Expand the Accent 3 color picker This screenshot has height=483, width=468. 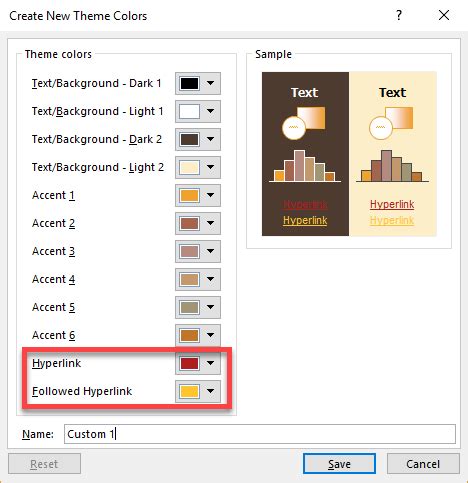point(198,251)
